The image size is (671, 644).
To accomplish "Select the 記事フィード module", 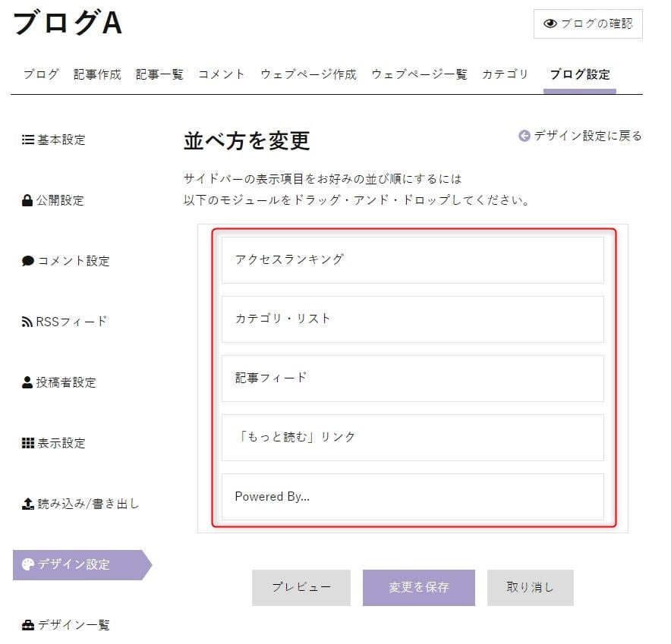I will pos(413,379).
